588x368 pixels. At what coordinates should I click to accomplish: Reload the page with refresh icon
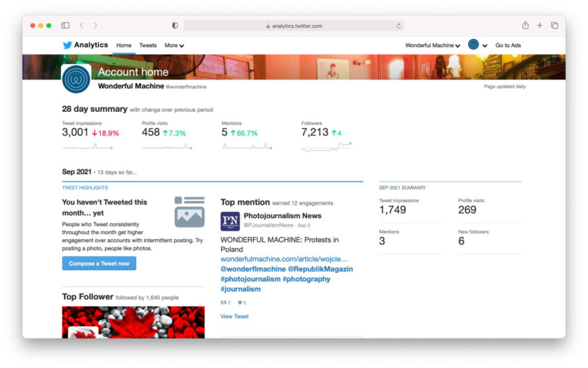click(398, 26)
